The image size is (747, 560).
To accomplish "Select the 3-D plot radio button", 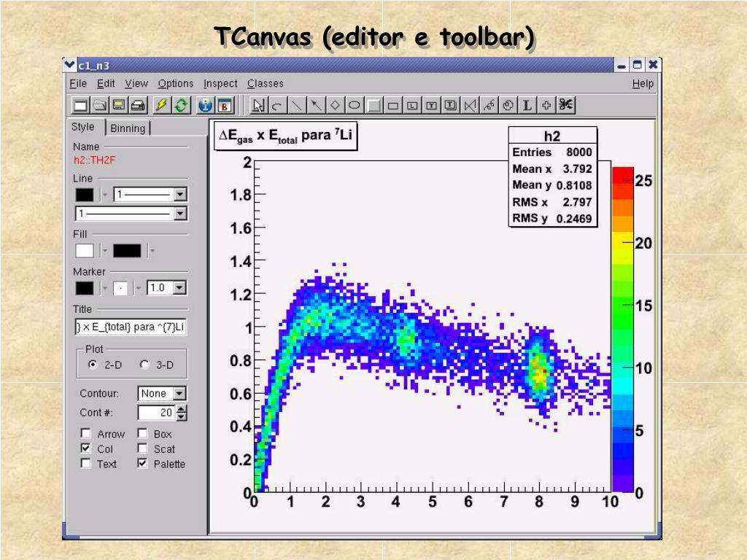I will coord(144,365).
